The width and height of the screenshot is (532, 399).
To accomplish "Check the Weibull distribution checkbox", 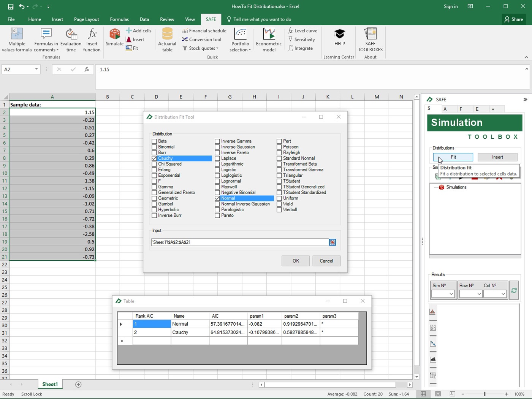I will tap(279, 210).
